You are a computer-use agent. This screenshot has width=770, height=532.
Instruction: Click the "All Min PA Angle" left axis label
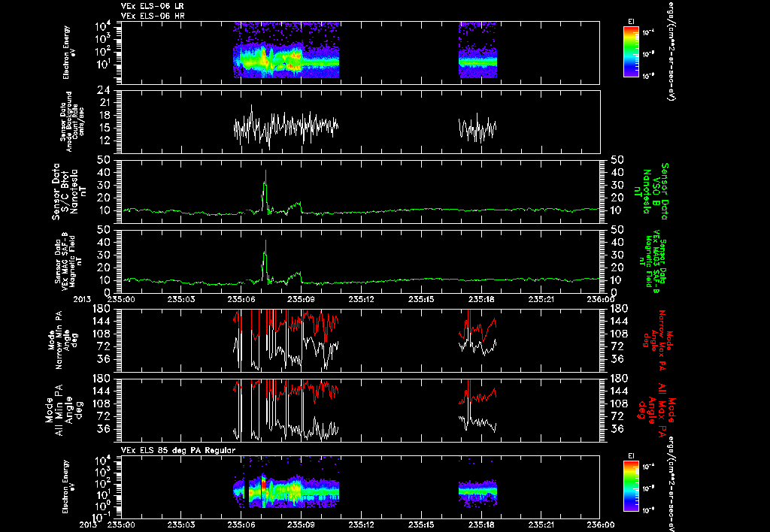pos(65,410)
